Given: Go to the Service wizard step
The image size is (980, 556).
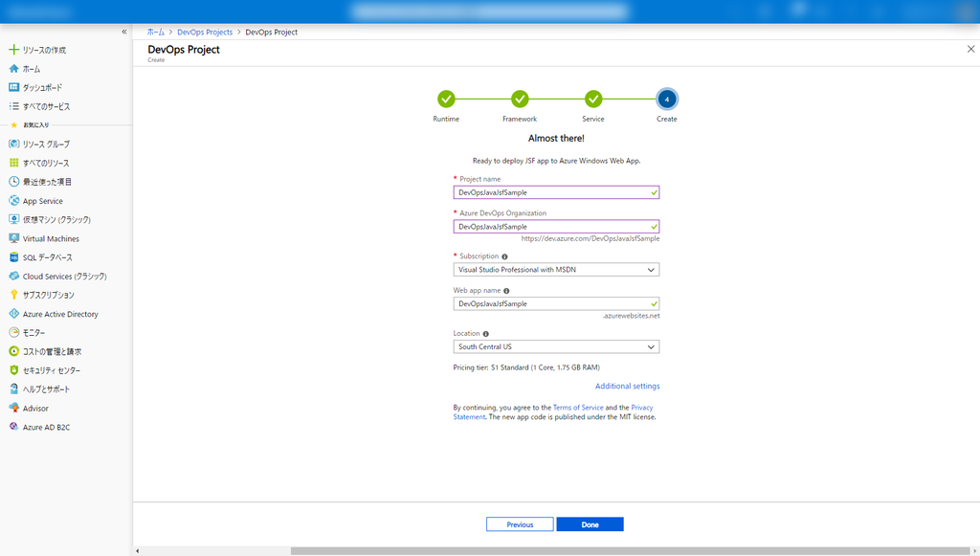Looking at the screenshot, I should [x=593, y=99].
